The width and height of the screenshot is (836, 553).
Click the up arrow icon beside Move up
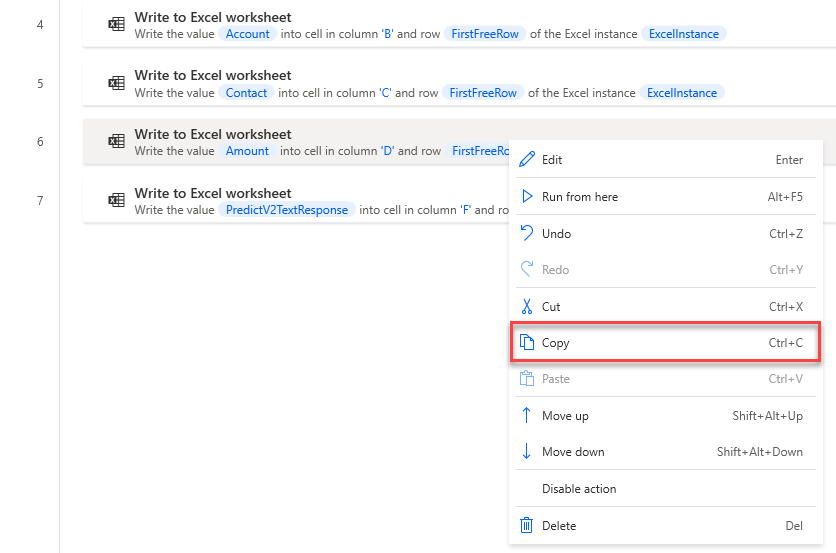pyautogui.click(x=526, y=415)
